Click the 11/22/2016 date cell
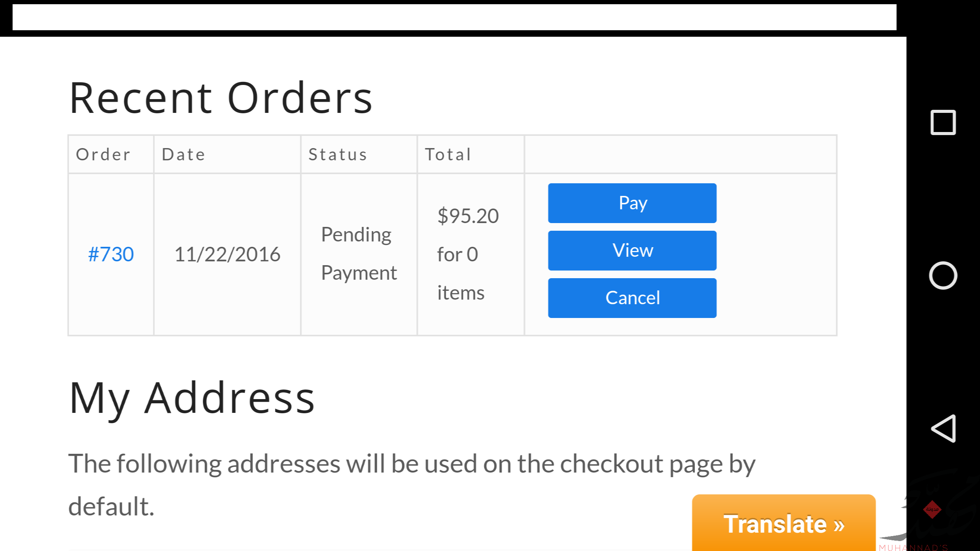Viewport: 980px width, 551px height. [227, 254]
